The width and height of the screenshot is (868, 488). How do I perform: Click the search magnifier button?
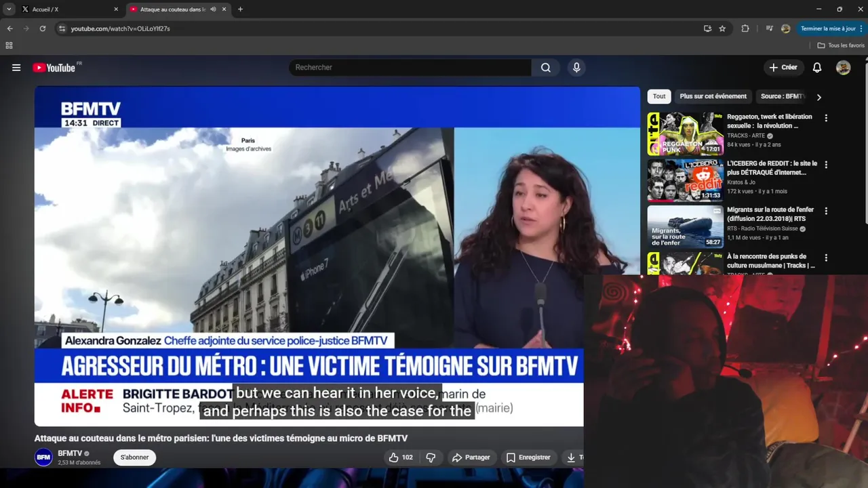coord(546,68)
